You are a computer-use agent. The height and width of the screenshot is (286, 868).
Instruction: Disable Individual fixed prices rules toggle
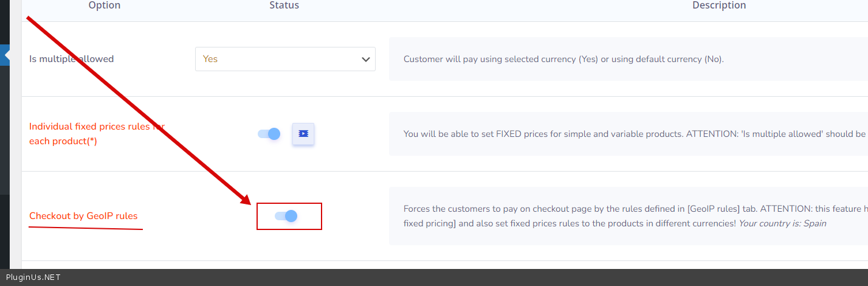point(269,134)
